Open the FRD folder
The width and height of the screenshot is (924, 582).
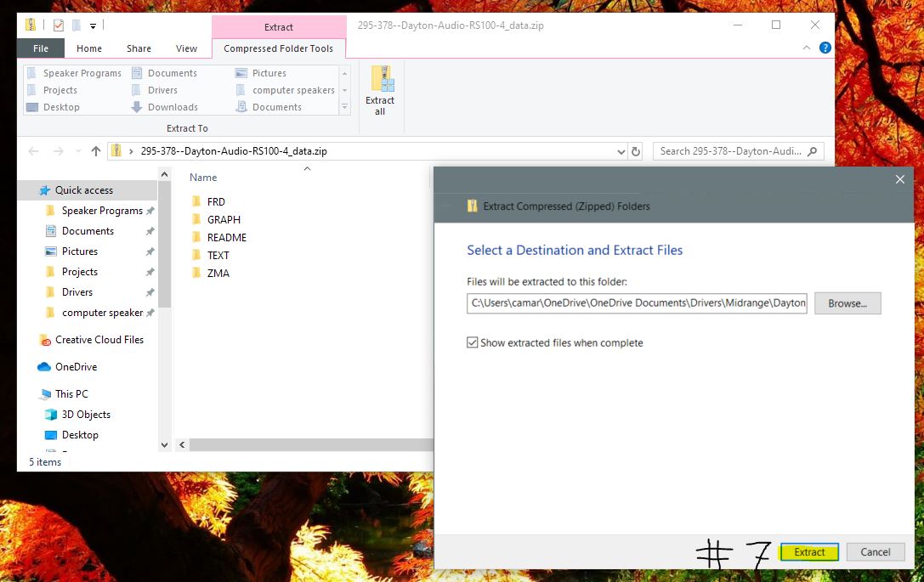[208, 202]
